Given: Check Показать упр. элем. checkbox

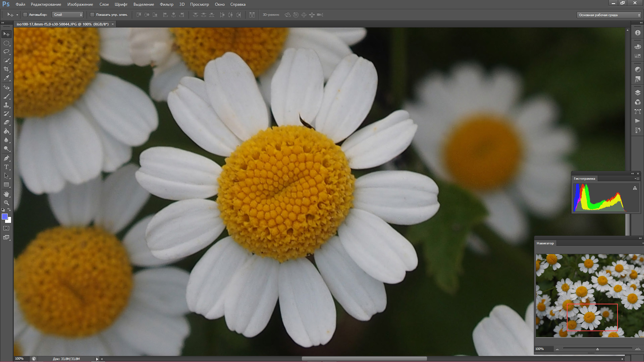Looking at the screenshot, I should pyautogui.click(x=92, y=15).
